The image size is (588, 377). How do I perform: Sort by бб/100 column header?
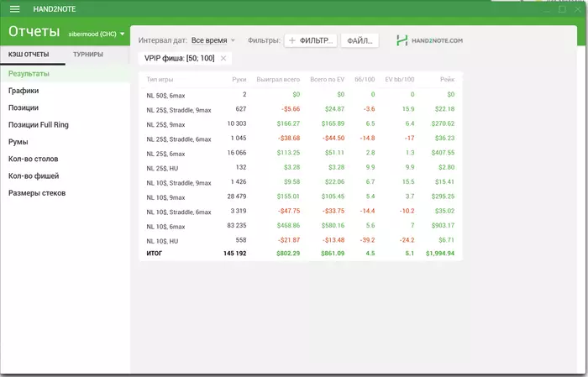coord(365,80)
